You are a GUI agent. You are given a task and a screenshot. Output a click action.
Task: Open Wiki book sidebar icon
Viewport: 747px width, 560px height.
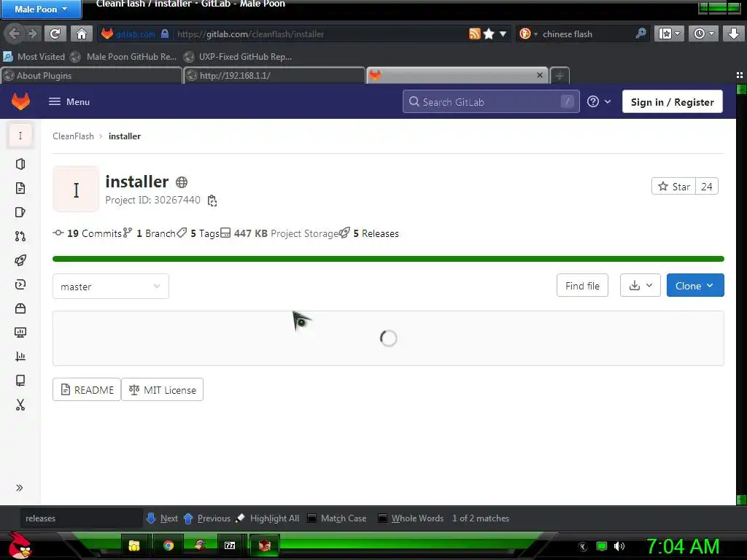coord(20,381)
